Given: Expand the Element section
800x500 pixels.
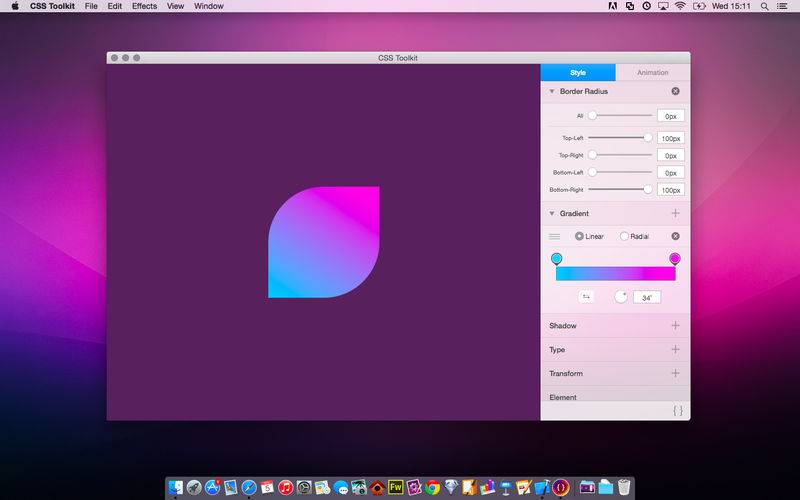Looking at the screenshot, I should point(563,397).
